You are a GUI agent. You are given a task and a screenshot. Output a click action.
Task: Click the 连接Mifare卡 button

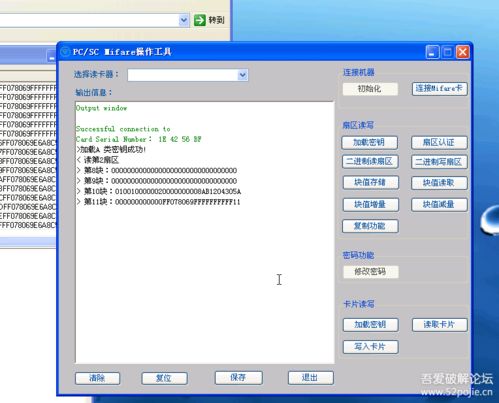click(x=439, y=89)
